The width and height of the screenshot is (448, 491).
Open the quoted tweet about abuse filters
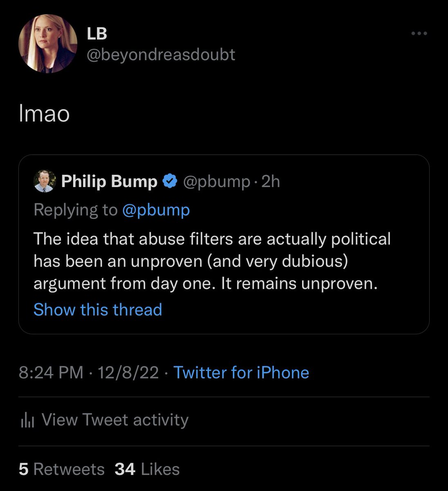click(x=212, y=261)
